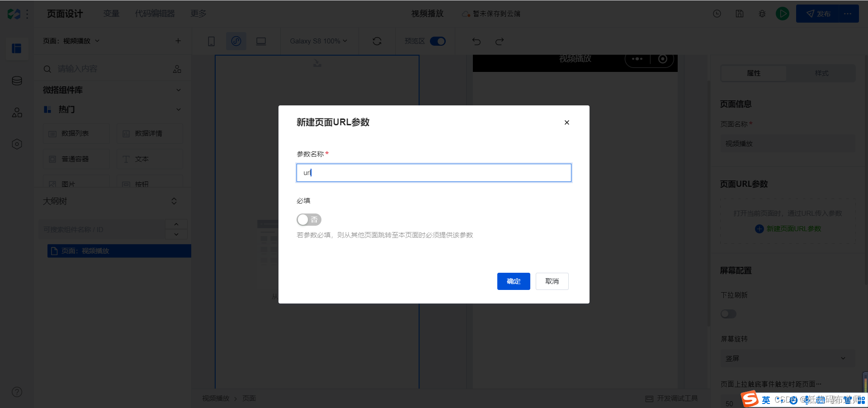The height and width of the screenshot is (408, 868).
Task: Toggle the 预览区 preview switch
Action: [438, 41]
